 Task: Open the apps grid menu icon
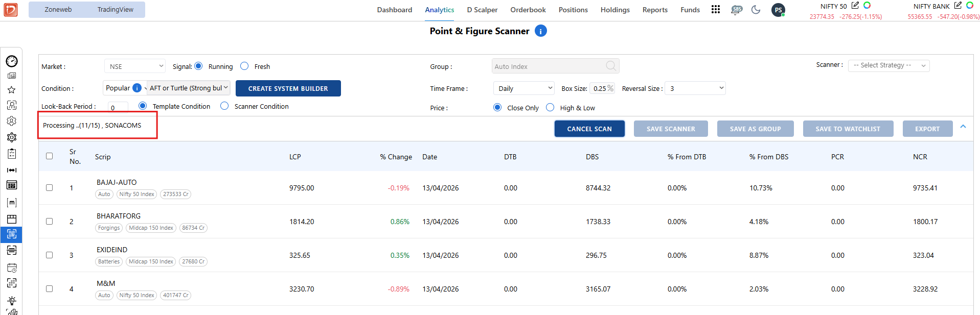coord(715,10)
